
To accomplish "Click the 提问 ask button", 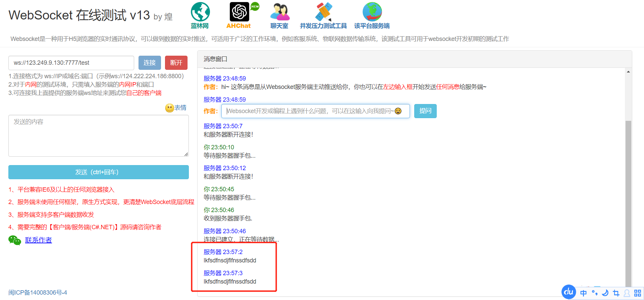I will click(425, 111).
